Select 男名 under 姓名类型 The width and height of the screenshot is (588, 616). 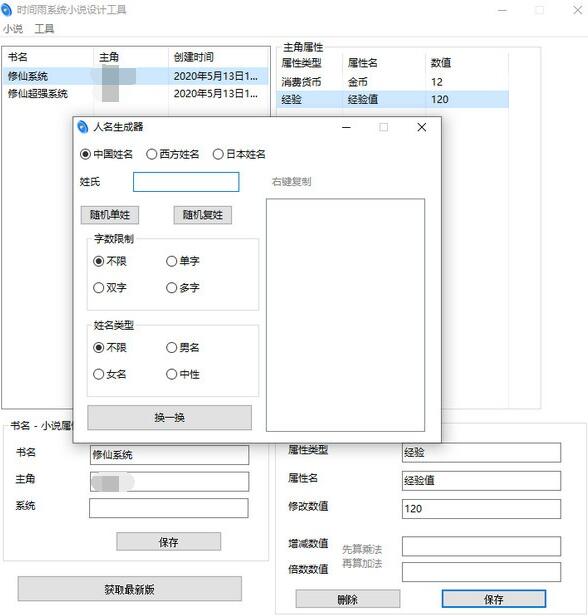pyautogui.click(x=183, y=347)
